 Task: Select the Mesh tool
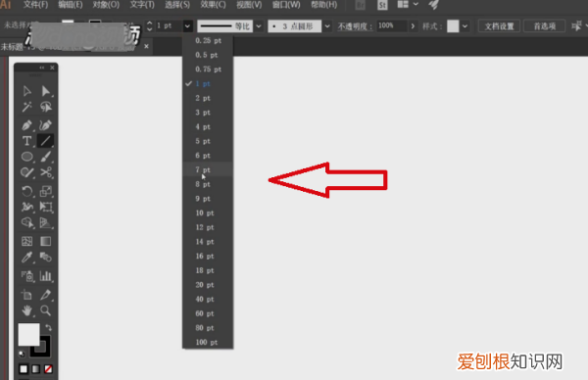click(27, 241)
